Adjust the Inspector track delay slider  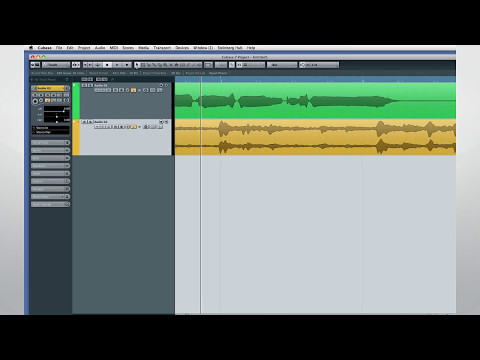click(x=57, y=122)
